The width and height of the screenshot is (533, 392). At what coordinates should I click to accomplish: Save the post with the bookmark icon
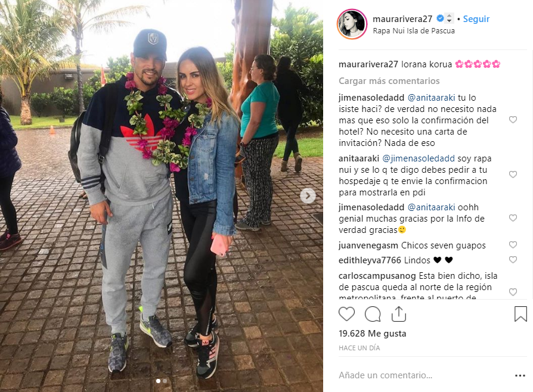(520, 314)
